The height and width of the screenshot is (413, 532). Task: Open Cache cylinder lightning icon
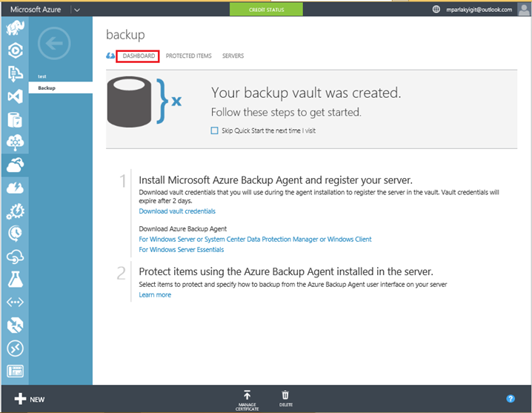click(x=15, y=119)
